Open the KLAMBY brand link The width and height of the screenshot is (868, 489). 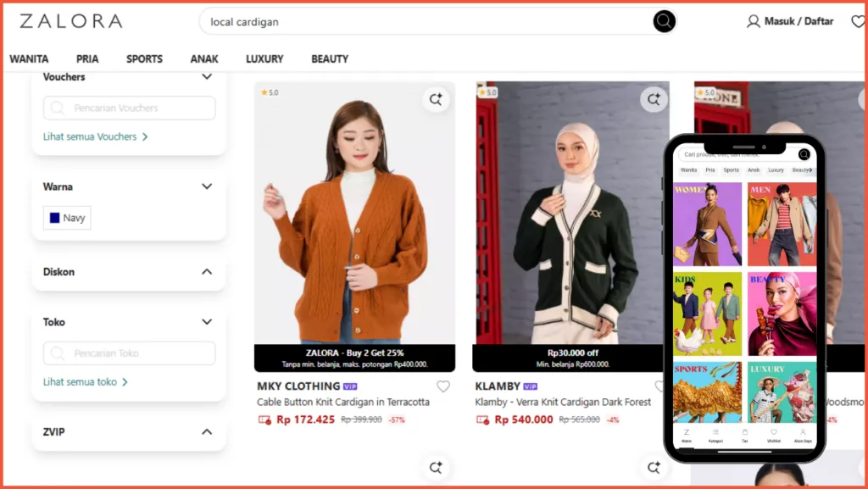(x=498, y=386)
